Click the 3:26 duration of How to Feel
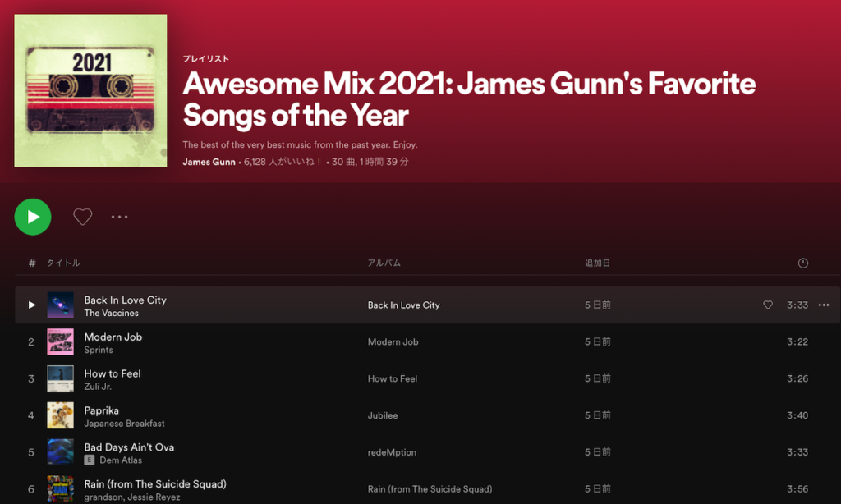The width and height of the screenshot is (841, 504). pyautogui.click(x=797, y=378)
